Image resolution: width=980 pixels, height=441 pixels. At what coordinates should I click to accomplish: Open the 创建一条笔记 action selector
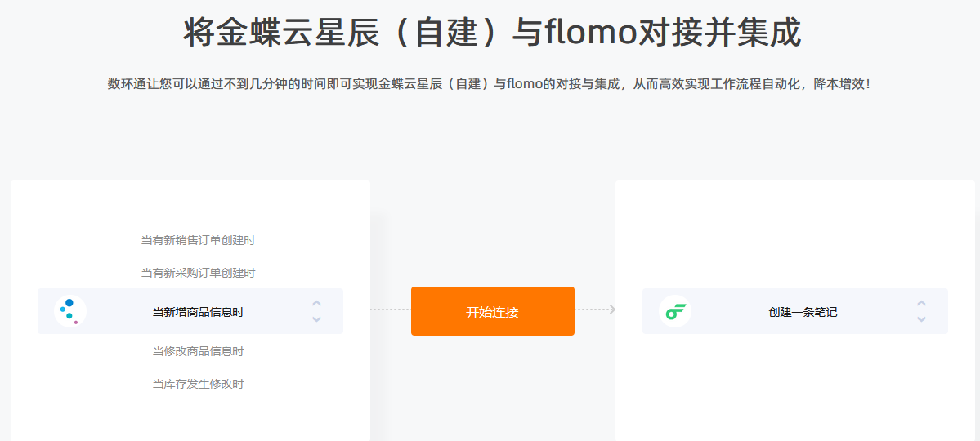pyautogui.click(x=795, y=311)
